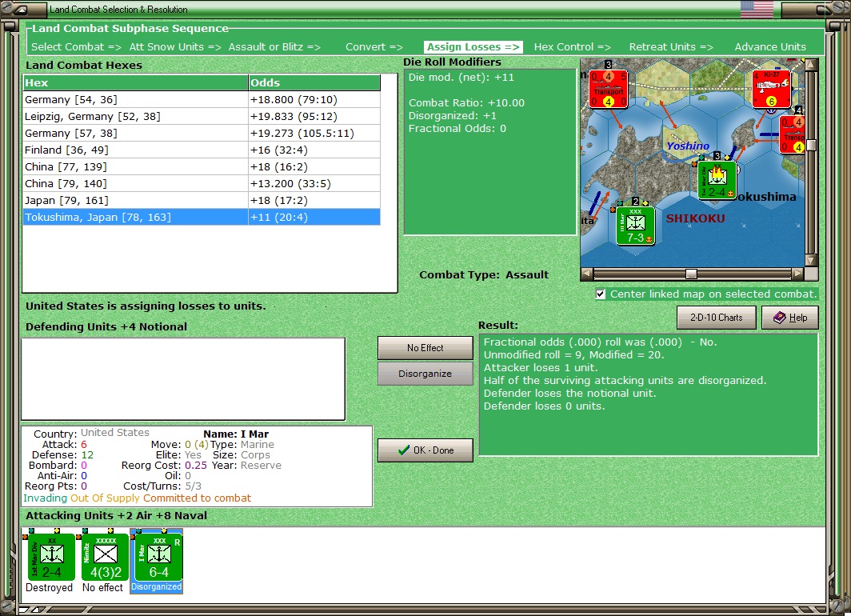Viewport: 851px width, 616px height.
Task: Click the No Effect button
Action: (x=425, y=348)
